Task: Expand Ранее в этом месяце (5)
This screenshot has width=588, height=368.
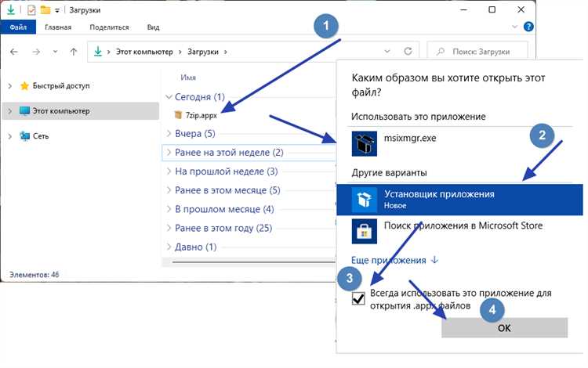Action: pos(169,190)
